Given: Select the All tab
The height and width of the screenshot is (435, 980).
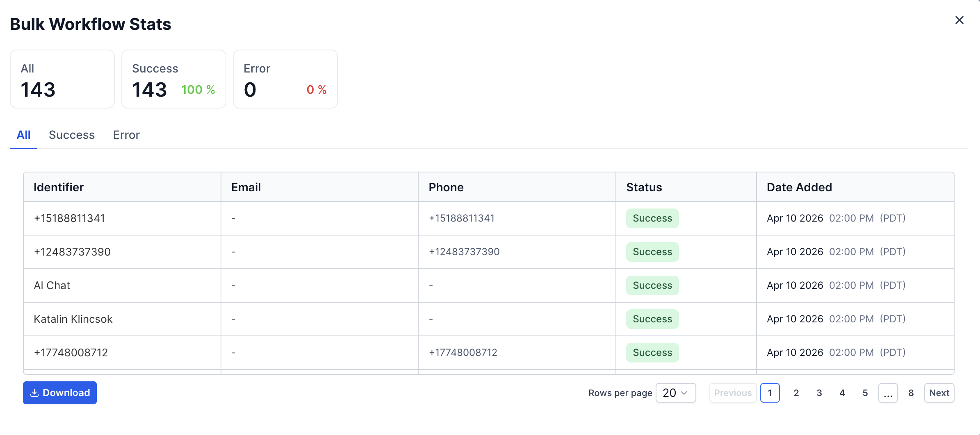Looking at the screenshot, I should pos(23,135).
